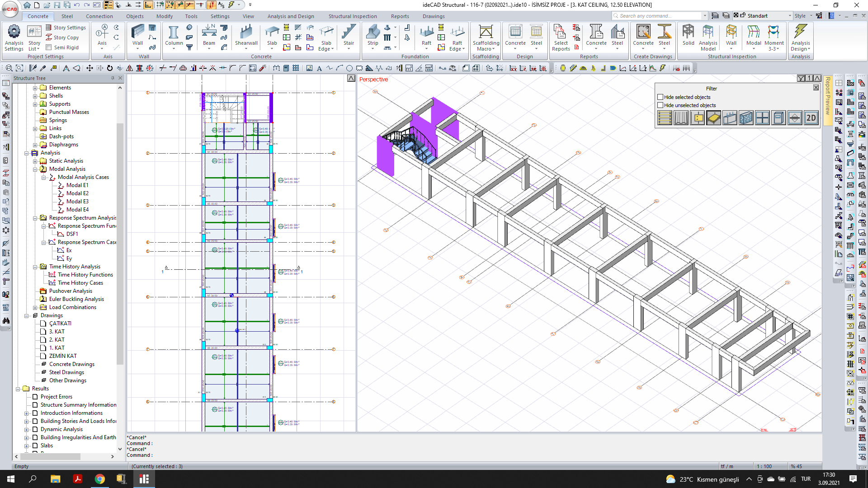Open Analysis Settings
This screenshot has height=488, width=868.
(x=14, y=38)
